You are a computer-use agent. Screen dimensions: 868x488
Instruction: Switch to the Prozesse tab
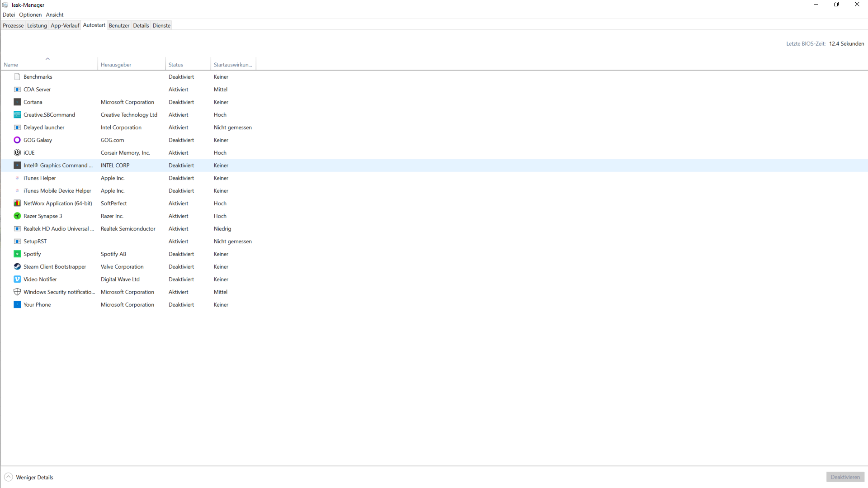13,26
